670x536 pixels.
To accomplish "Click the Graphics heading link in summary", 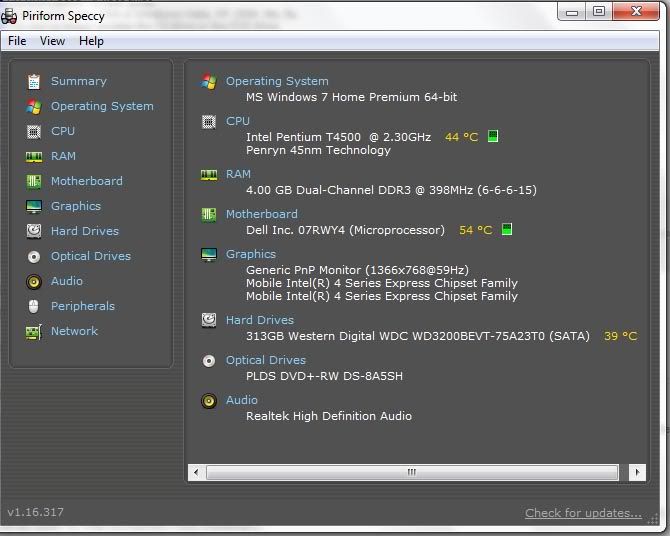I will click(x=251, y=254).
